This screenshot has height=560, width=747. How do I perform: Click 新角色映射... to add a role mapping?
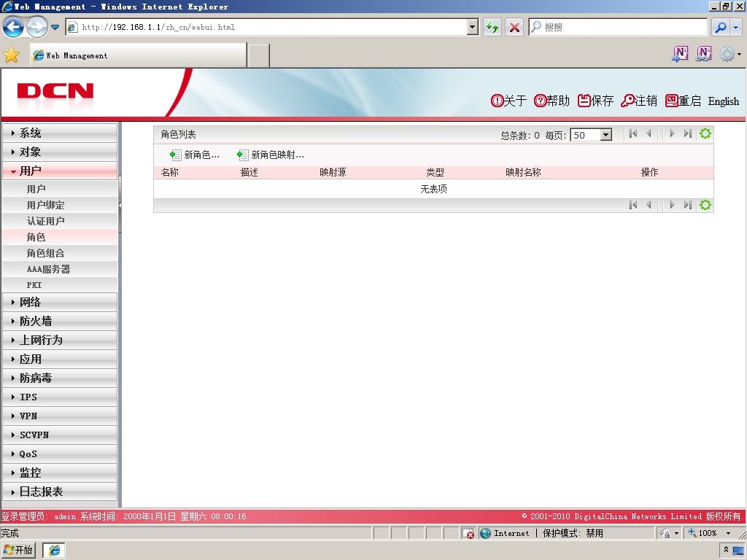click(270, 155)
